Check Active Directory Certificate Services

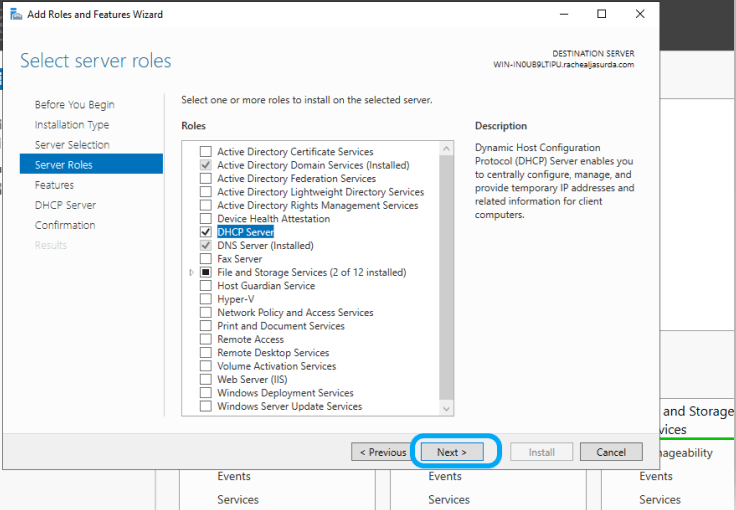206,152
